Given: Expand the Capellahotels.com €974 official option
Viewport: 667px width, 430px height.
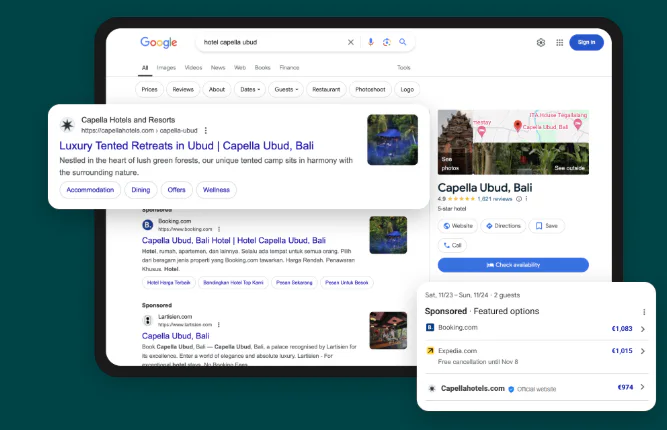Looking at the screenshot, I should [536, 388].
